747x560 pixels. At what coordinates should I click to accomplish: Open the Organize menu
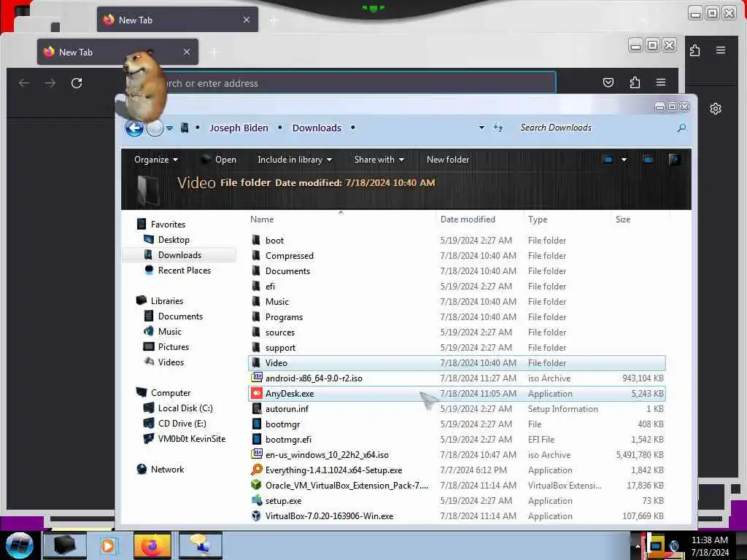tap(156, 160)
